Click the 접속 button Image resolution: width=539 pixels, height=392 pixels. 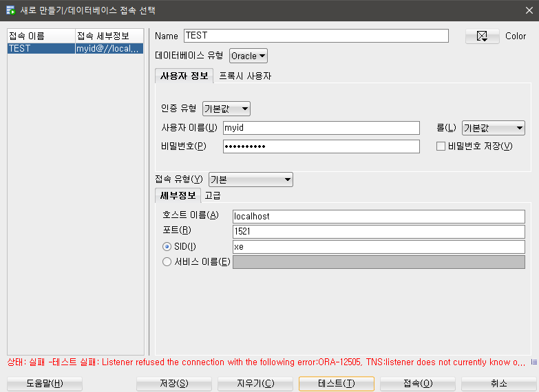pyautogui.click(x=418, y=384)
